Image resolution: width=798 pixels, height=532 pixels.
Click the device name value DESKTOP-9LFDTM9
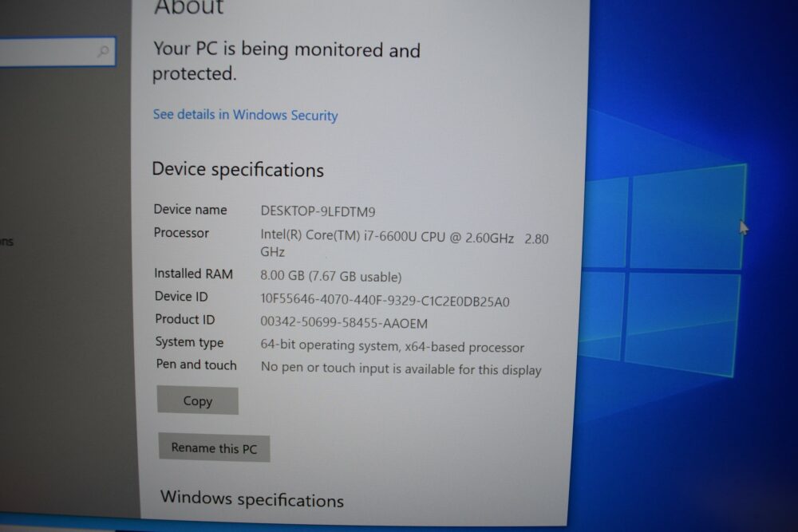[318, 211]
